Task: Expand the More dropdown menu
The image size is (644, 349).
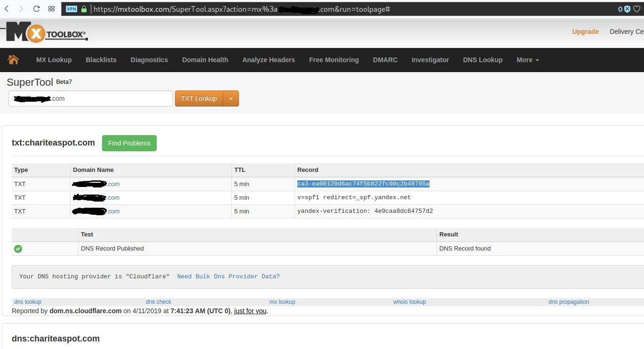Action: 527,60
